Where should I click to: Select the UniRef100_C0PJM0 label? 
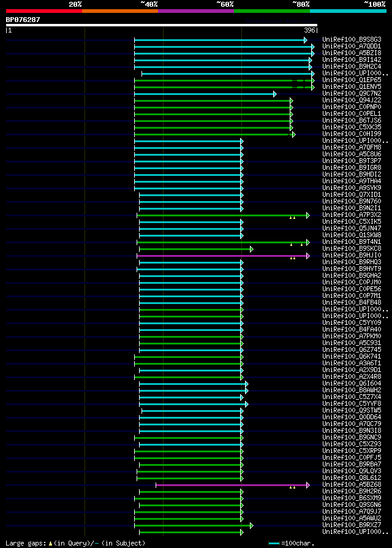click(x=352, y=283)
